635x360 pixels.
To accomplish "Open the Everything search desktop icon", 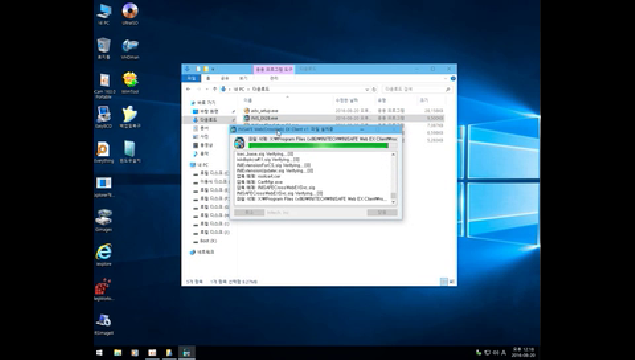I will (104, 152).
